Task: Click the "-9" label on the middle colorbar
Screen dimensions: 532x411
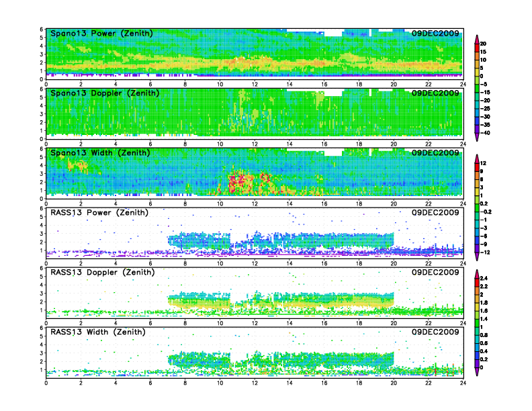Action: [x=484, y=244]
